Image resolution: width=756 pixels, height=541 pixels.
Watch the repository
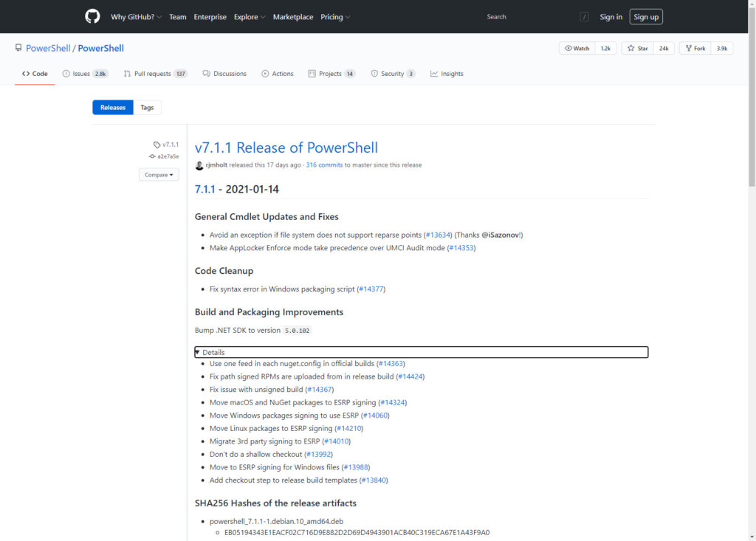coord(577,48)
